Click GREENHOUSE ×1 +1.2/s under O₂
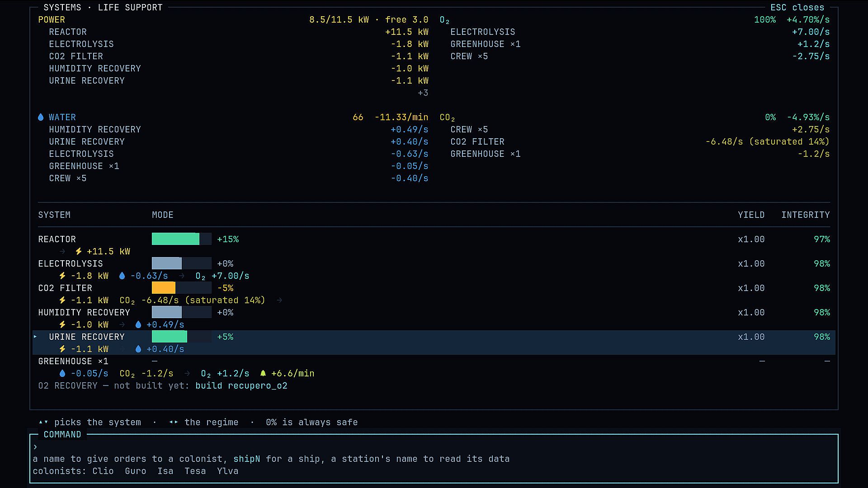The width and height of the screenshot is (868, 488). [x=640, y=44]
